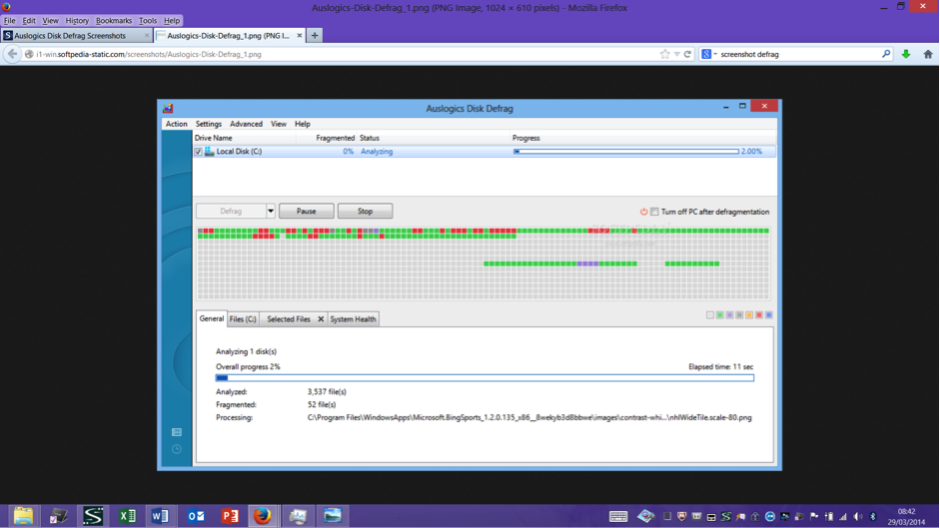Click the Local Disk (C:) drive icon
This screenshot has width=940, height=528.
[210, 152]
